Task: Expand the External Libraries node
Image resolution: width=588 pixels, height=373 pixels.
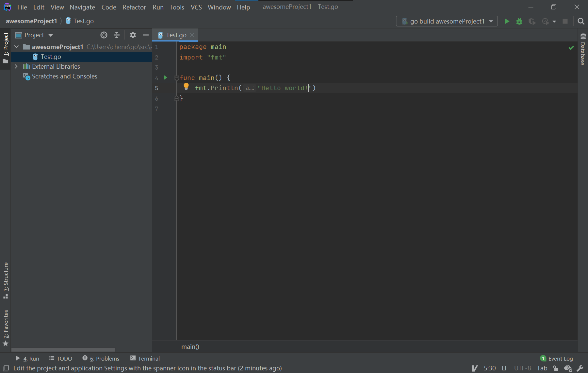Action: (16, 66)
